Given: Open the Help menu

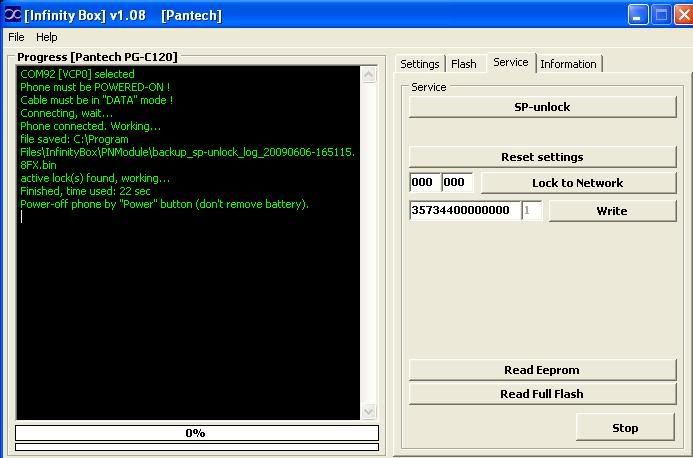Looking at the screenshot, I should pos(46,37).
